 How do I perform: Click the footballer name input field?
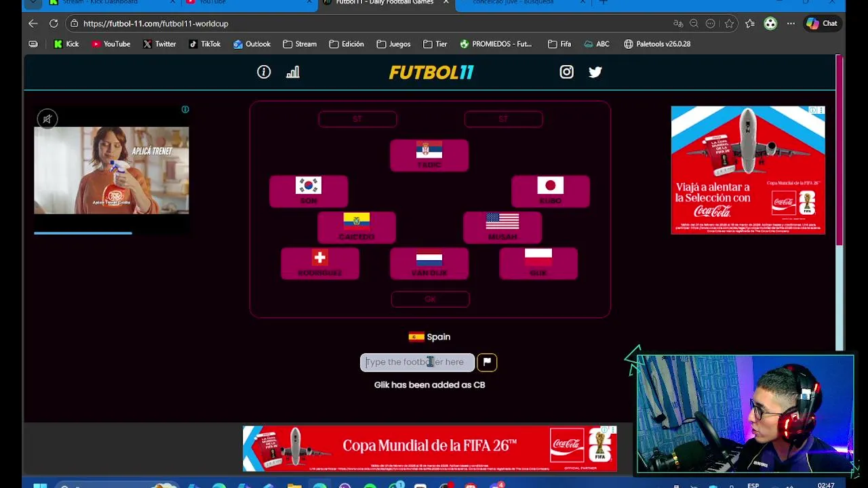pos(417,362)
